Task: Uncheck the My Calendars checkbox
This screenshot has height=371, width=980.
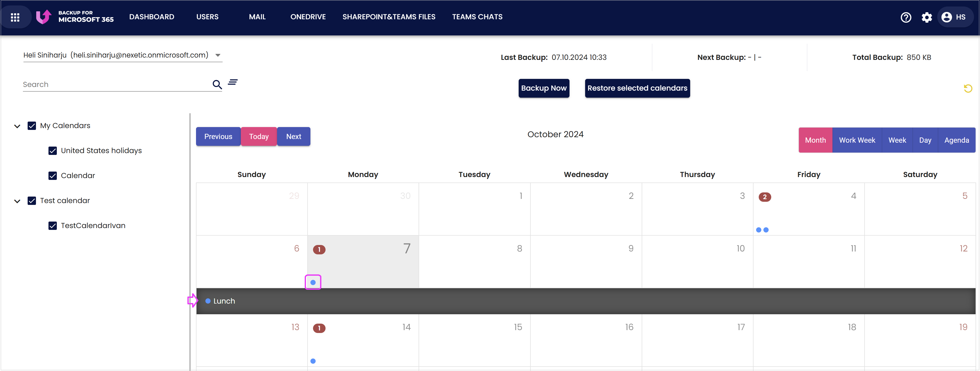Action: 32,126
